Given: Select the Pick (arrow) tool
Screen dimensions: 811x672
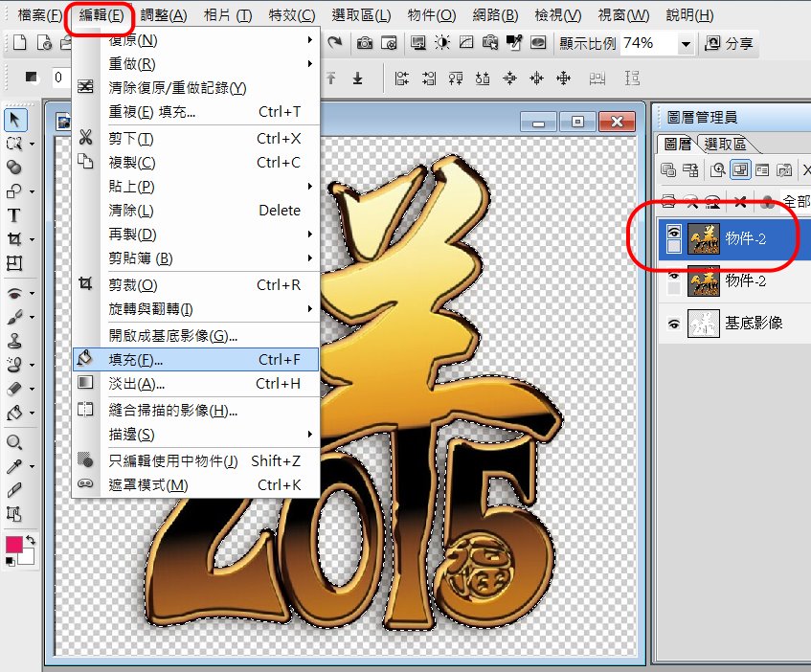Looking at the screenshot, I should click(14, 120).
